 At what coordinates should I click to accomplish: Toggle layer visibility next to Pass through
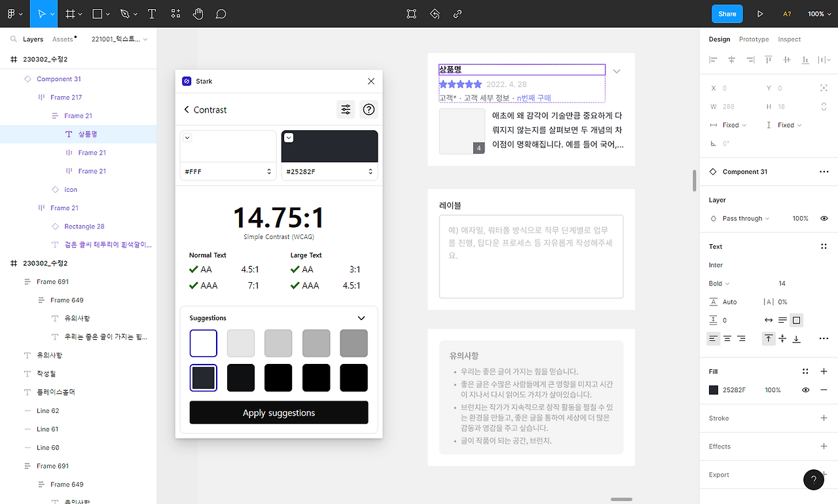click(824, 218)
